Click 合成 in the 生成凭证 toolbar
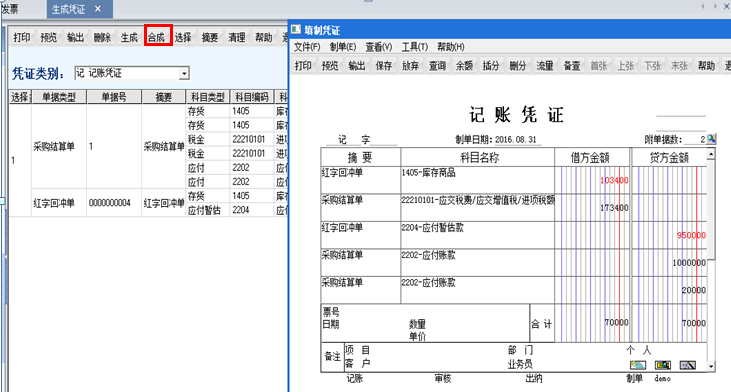Viewport: 731px width, 392px height. (x=157, y=37)
